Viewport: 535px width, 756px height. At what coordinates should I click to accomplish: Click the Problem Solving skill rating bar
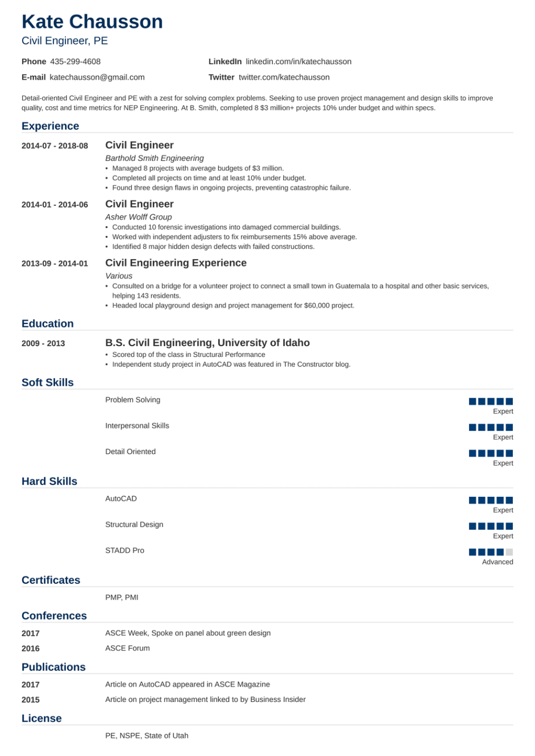491,401
